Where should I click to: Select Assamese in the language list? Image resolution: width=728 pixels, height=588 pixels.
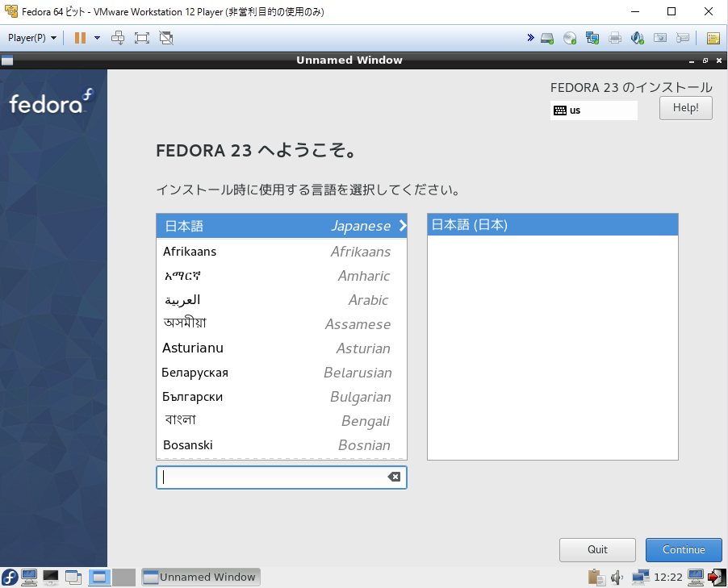[x=282, y=324]
